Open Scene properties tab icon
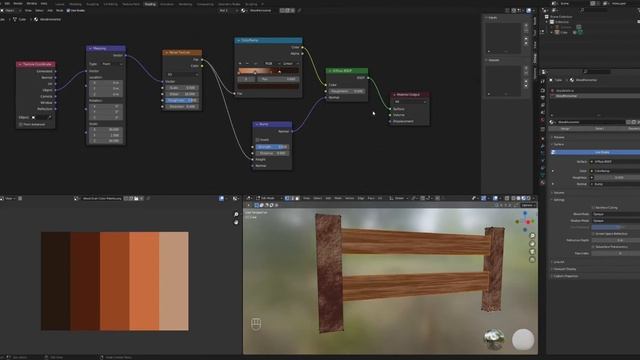The width and height of the screenshot is (640, 360). click(542, 113)
